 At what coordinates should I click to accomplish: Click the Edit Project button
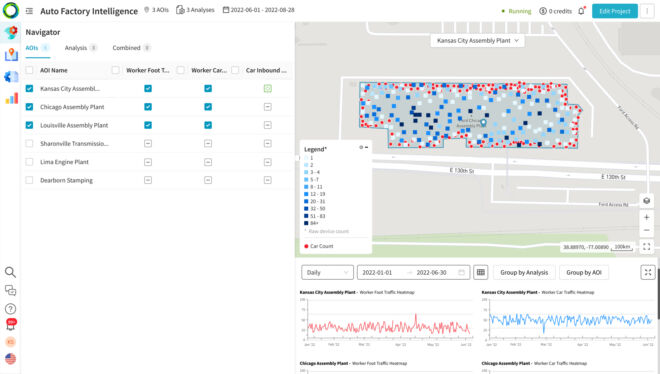(615, 11)
